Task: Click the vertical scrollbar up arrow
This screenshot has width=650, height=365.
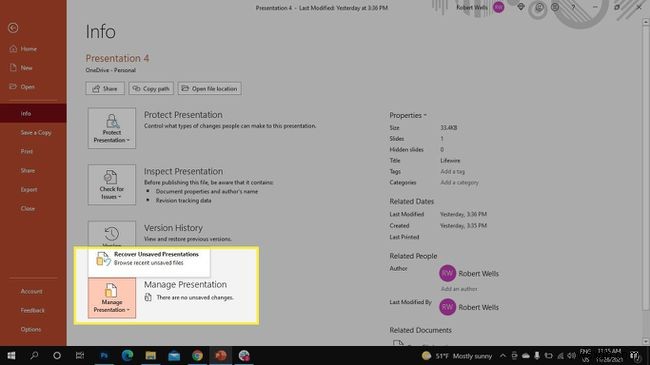Action: coord(645,22)
